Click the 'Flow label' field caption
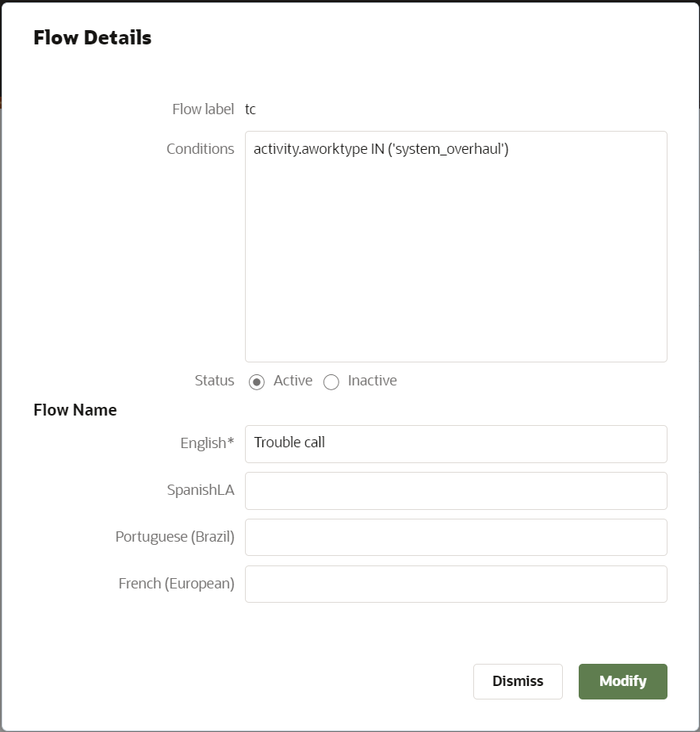 click(203, 109)
